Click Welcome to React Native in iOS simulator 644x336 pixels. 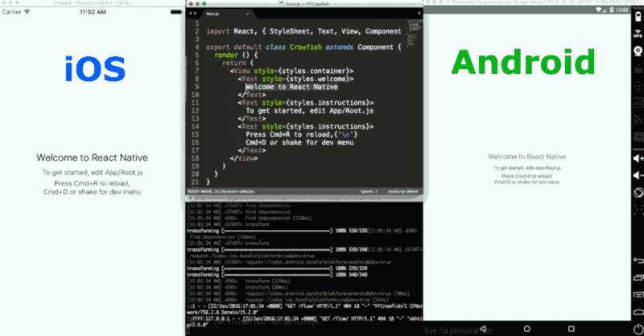(x=92, y=158)
